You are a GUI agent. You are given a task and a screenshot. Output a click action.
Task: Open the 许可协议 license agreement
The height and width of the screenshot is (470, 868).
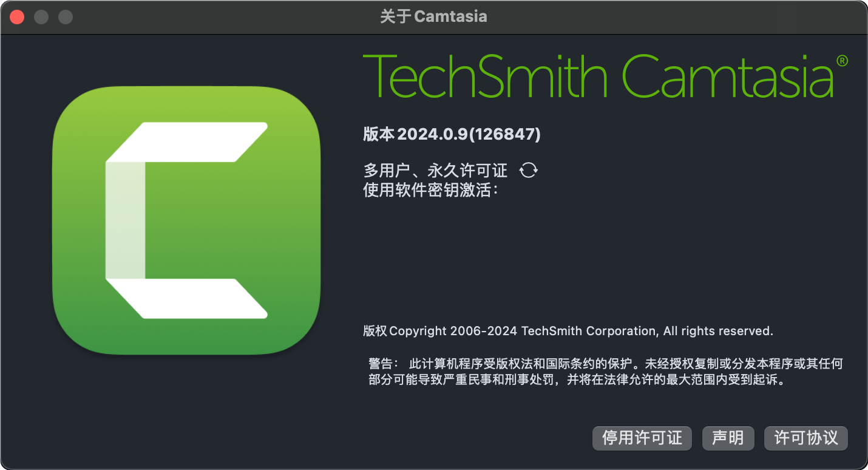(x=806, y=438)
